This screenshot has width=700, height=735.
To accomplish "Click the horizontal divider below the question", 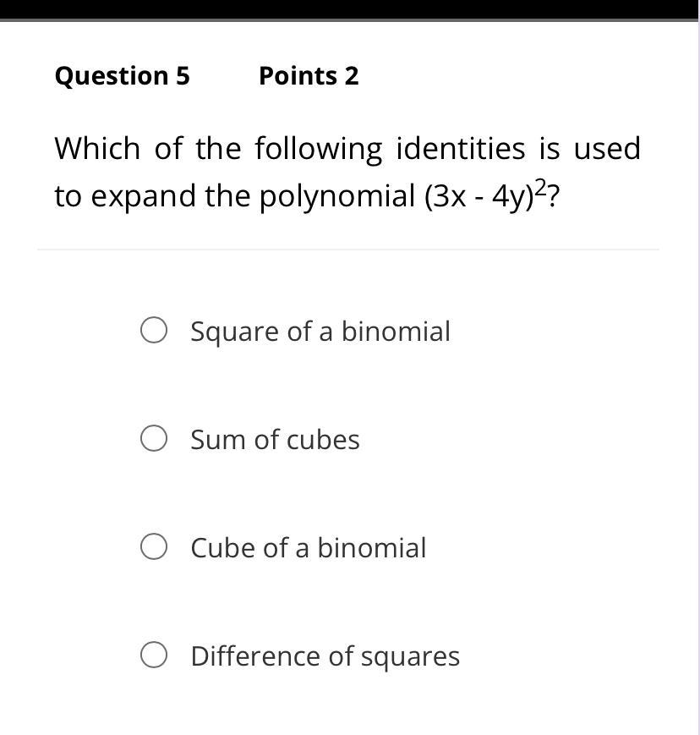I will 348,250.
